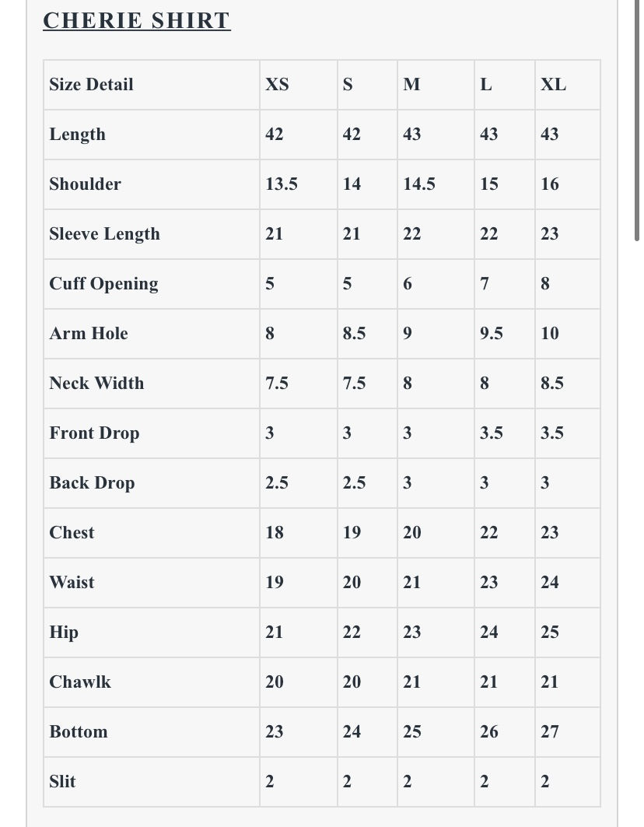
Task: Click the Chawlk row label
Action: [x=80, y=682]
